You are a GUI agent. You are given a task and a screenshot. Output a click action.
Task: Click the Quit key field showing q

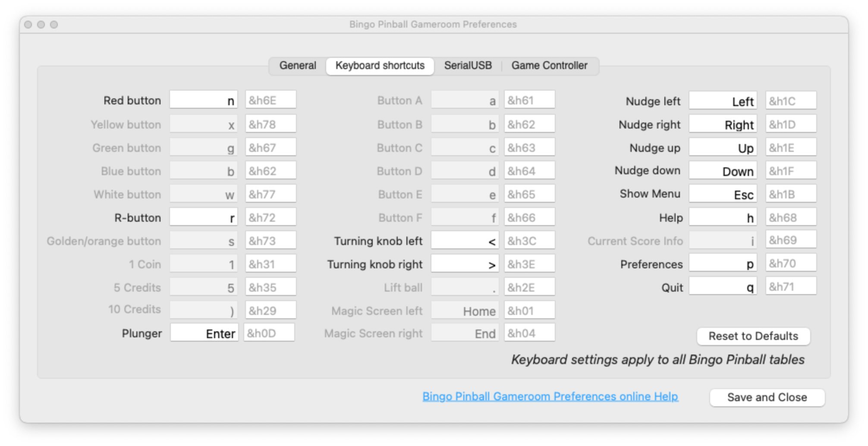[723, 286]
